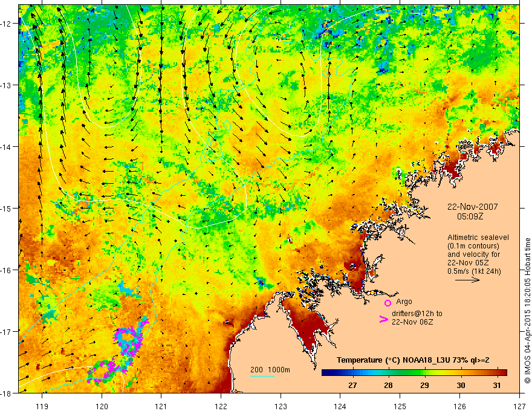Click the cyan 200 1000m isobath legend line
The height and width of the screenshot is (411, 532).
coord(262,376)
